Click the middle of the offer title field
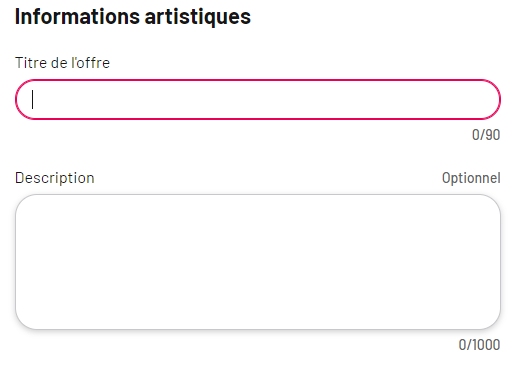 [258, 99]
